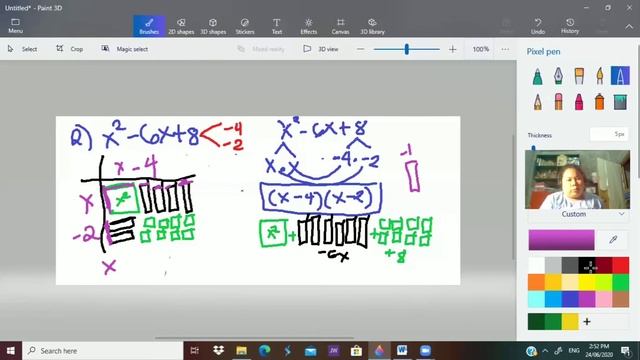This screenshot has height=360, width=640.
Task: Open the 3D library
Action: point(372,26)
